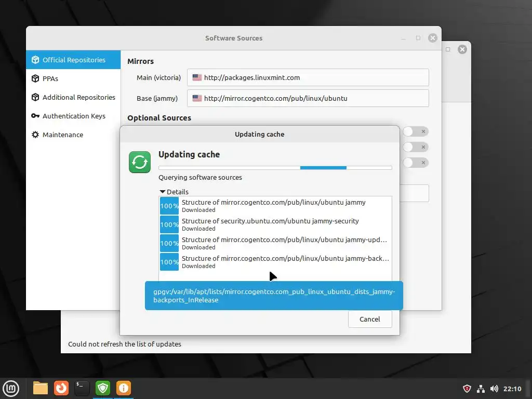
Task: Switch to the PPAs section
Action: (x=73, y=78)
